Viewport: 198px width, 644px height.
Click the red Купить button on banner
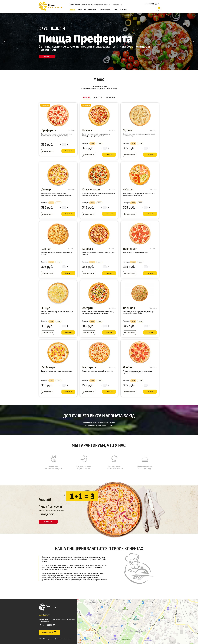click(x=47, y=56)
